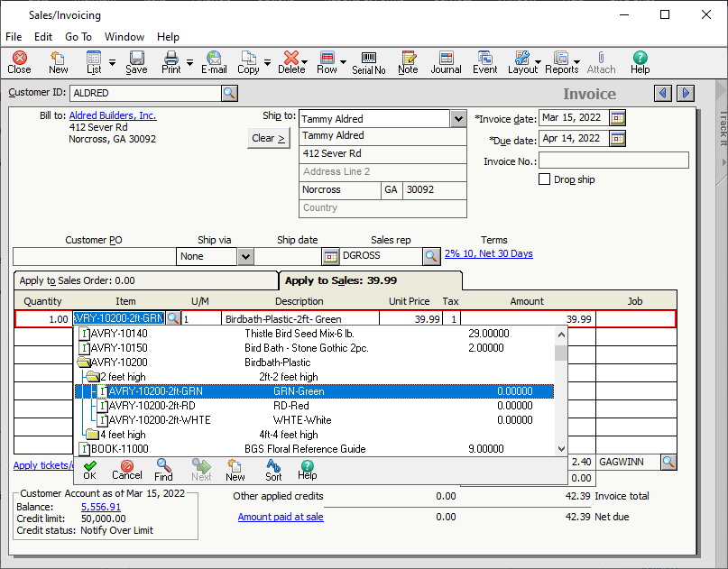Expand the Ship to address dropdown
This screenshot has height=569, width=728.
click(457, 119)
